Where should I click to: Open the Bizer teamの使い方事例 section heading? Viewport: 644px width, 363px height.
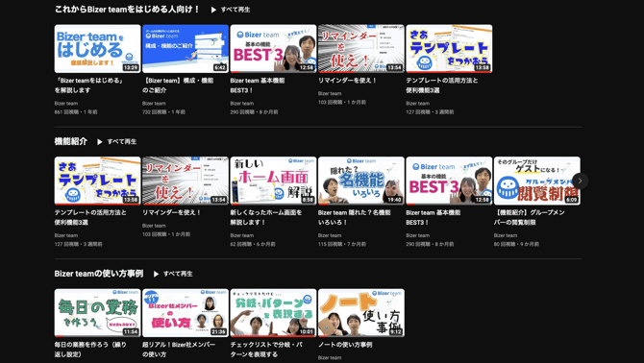[99, 274]
